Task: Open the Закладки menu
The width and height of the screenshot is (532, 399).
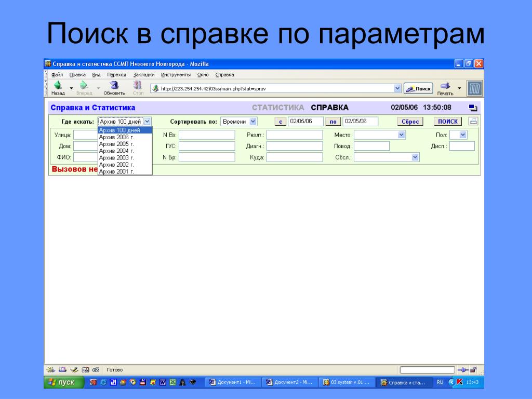Action: (x=144, y=75)
